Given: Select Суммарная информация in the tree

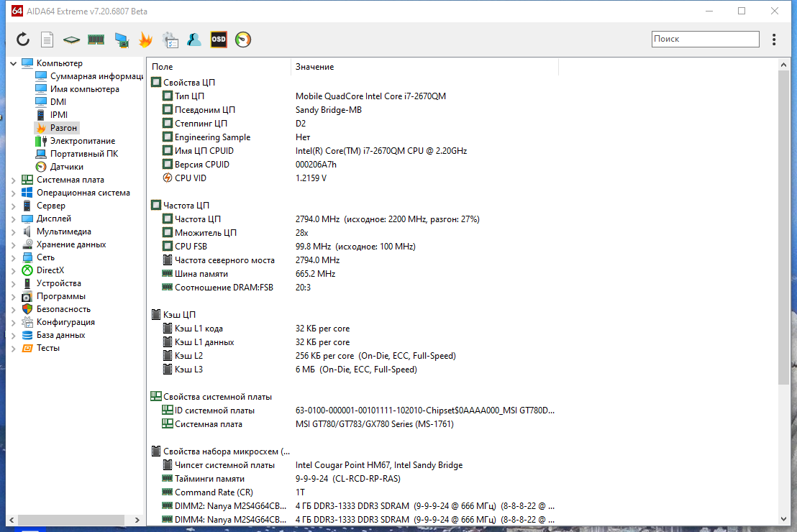Looking at the screenshot, I should click(x=96, y=76).
